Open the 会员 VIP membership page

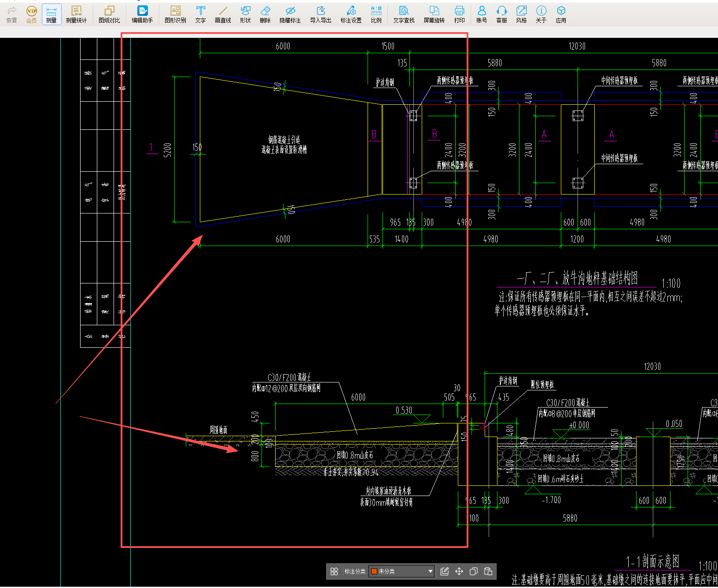click(x=31, y=14)
